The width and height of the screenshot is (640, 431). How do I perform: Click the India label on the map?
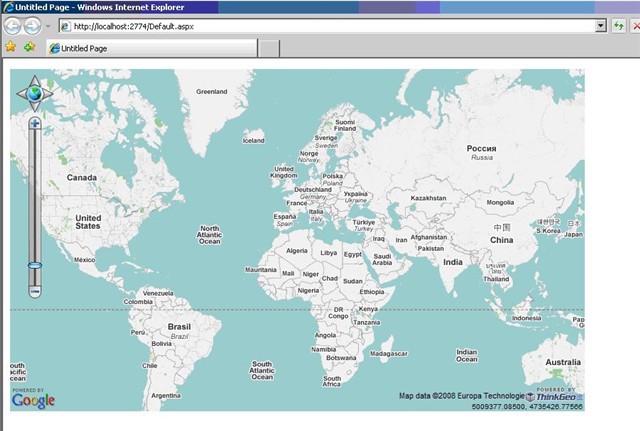pyautogui.click(x=453, y=262)
